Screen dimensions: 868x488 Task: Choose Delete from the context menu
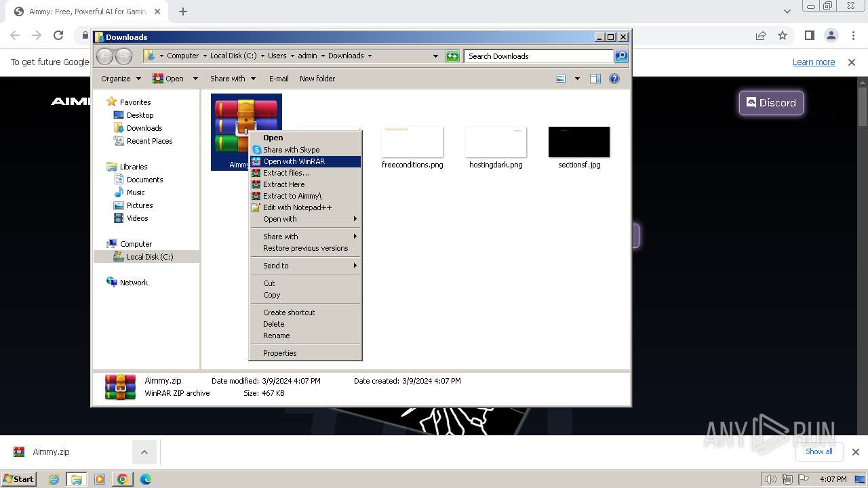pos(305,324)
